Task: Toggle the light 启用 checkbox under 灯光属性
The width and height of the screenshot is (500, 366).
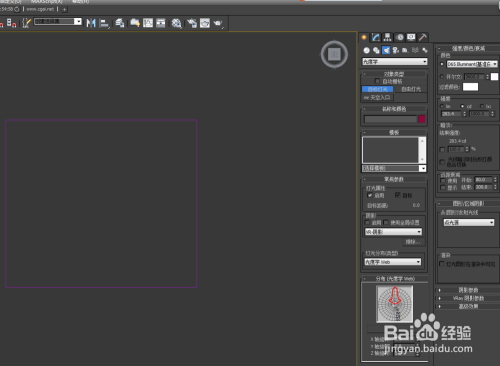Action: (x=369, y=195)
